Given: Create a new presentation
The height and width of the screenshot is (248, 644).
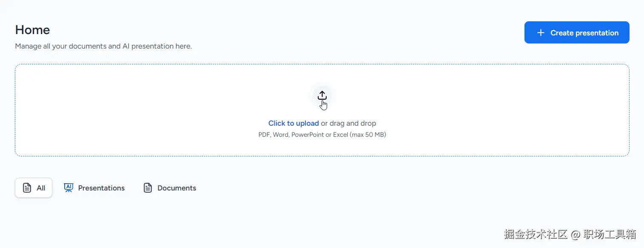Looking at the screenshot, I should pos(577,32).
